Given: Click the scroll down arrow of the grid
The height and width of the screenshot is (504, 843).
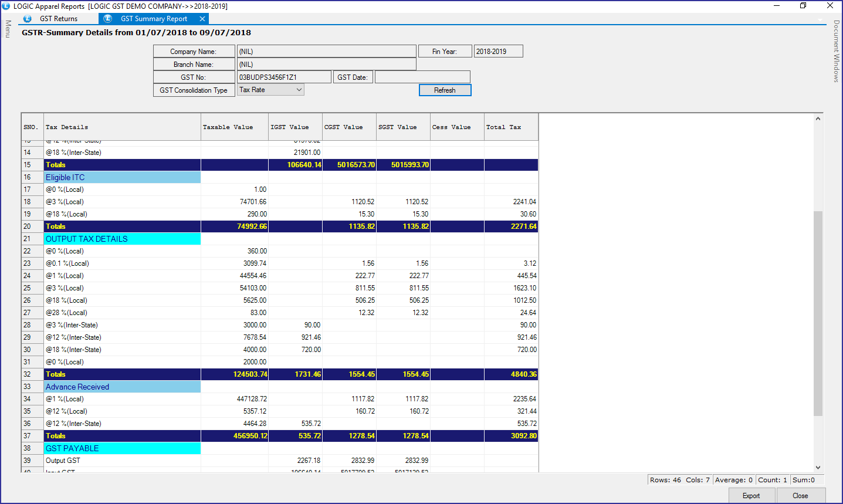Looking at the screenshot, I should [x=818, y=467].
